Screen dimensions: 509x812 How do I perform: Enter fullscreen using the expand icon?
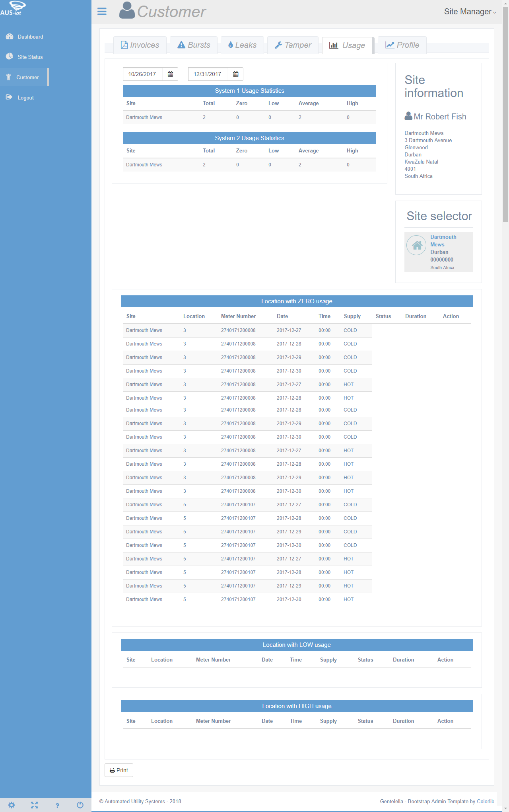pyautogui.click(x=35, y=805)
